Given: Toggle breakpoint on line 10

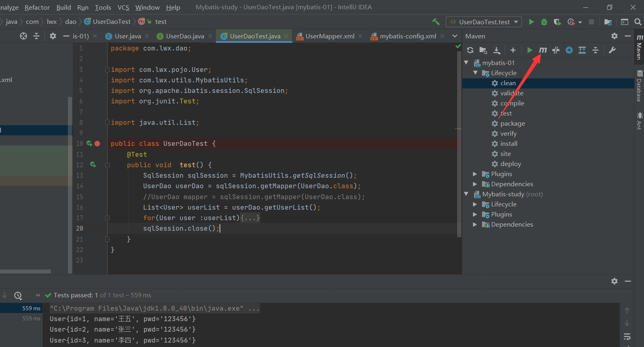Looking at the screenshot, I should click(x=97, y=143).
